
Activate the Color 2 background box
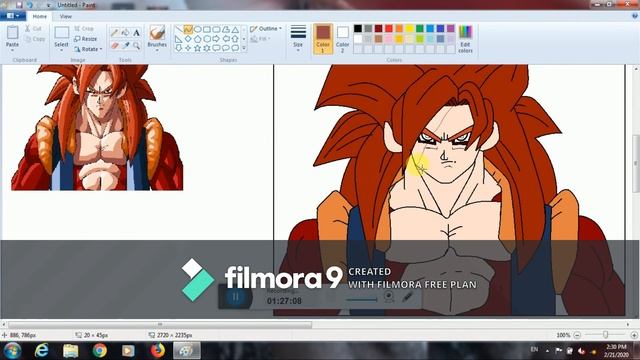(x=342, y=39)
